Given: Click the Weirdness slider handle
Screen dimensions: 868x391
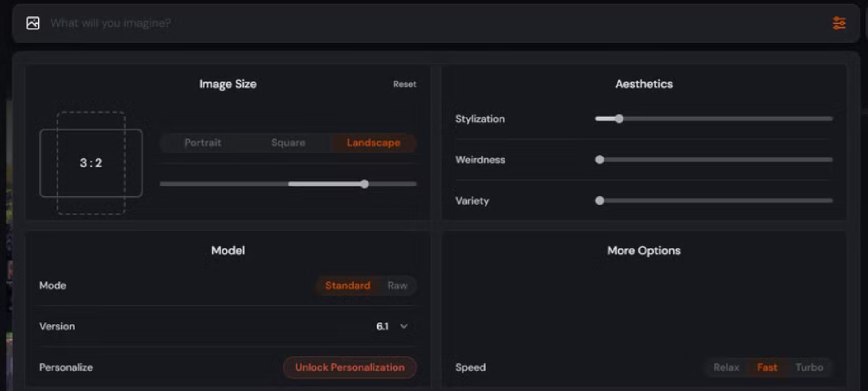Looking at the screenshot, I should [599, 160].
